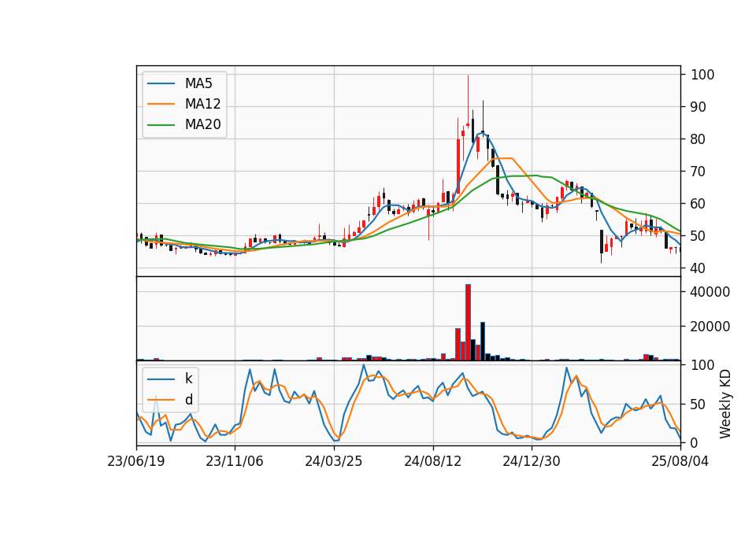Click the price axis label 90
Viewport: 756px width, 543px height.
click(x=699, y=107)
